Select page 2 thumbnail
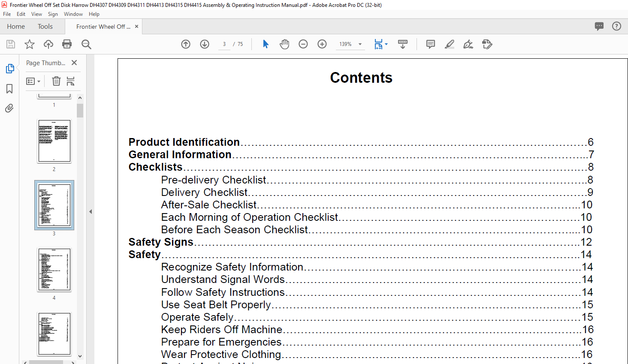This screenshot has width=628, height=364. (54, 141)
